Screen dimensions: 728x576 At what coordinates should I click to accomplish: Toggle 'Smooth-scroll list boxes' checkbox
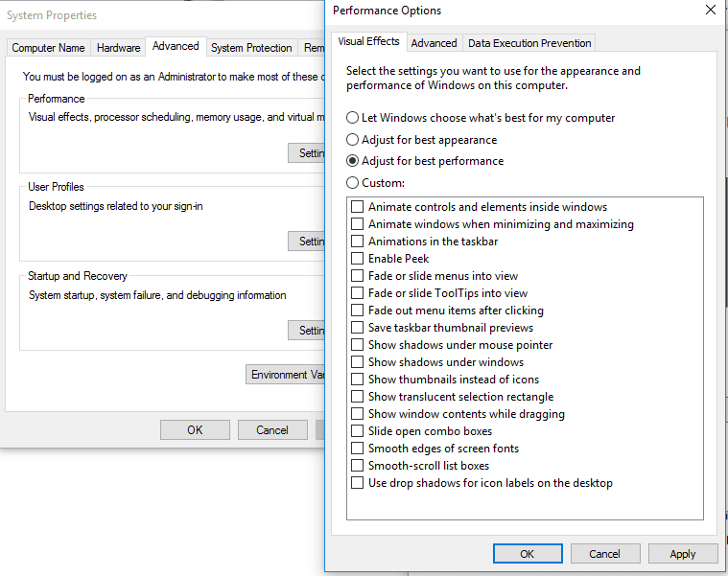(357, 465)
